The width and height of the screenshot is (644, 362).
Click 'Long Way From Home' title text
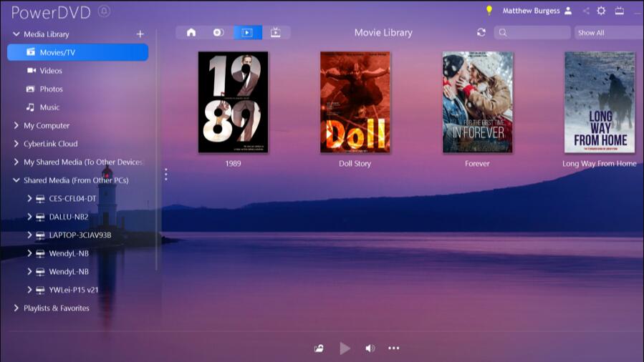[600, 163]
